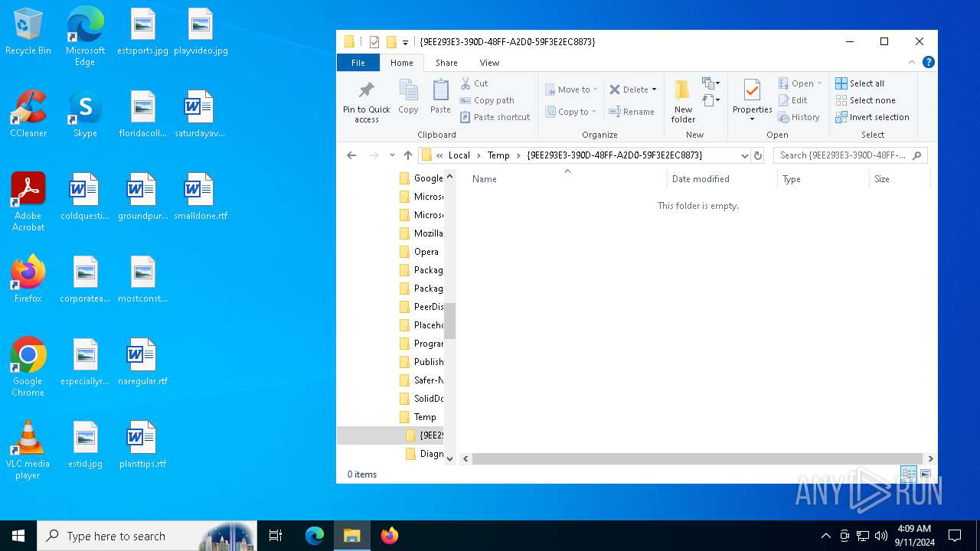Select the Google Chrome desktop shortcut

coord(28,367)
